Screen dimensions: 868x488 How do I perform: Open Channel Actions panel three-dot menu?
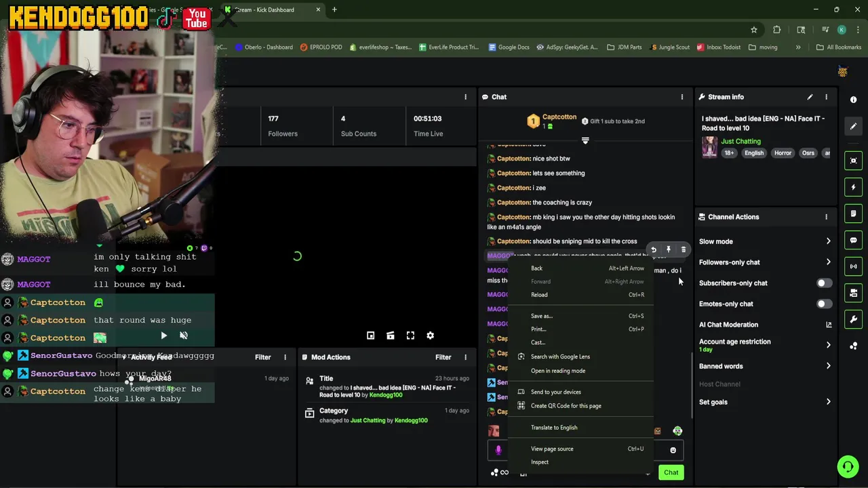[826, 217]
